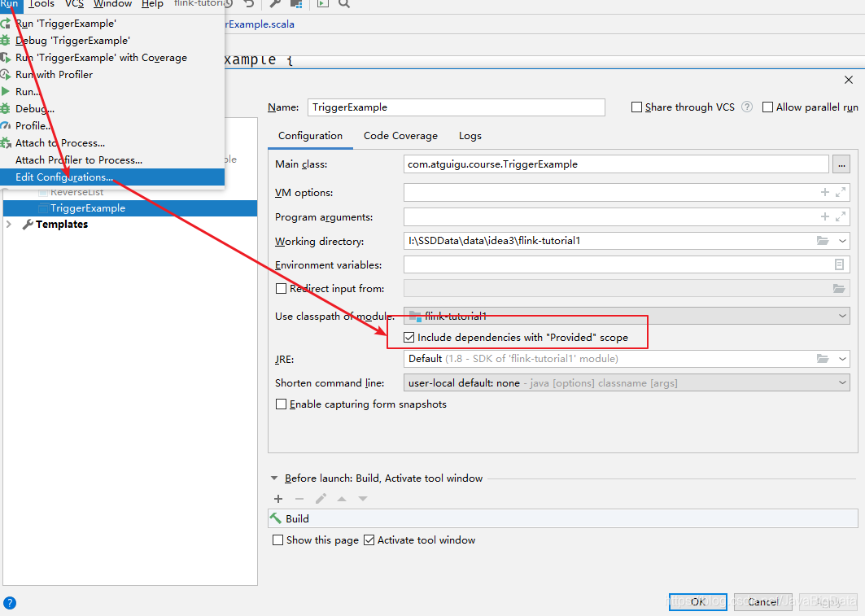Enable capturing form snapshots checkbox
Screen dimensions: 865x616
coord(281,404)
